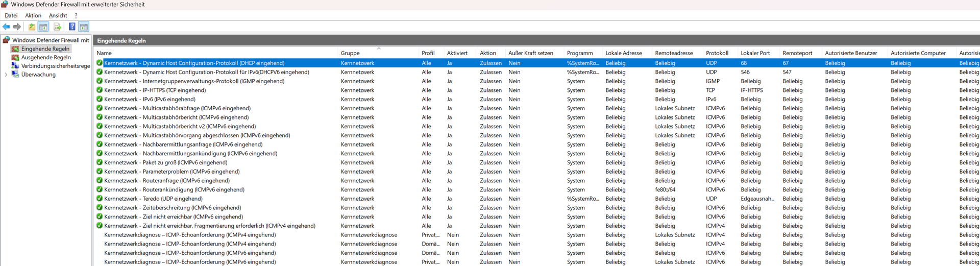Sort by the Aktiviert column header

tap(457, 53)
